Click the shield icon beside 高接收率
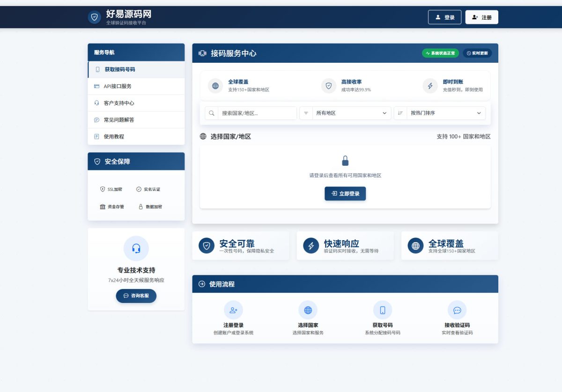This screenshot has height=392, width=562. (x=329, y=86)
